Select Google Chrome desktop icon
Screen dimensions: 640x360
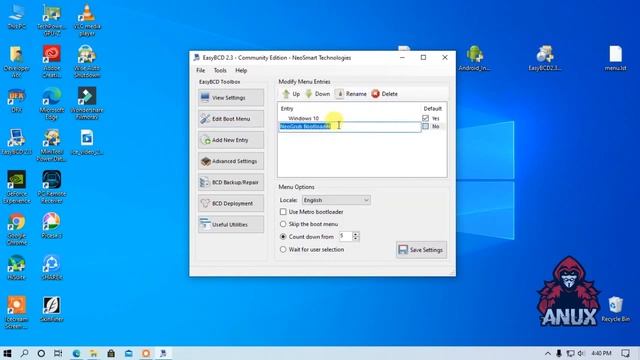(17, 229)
